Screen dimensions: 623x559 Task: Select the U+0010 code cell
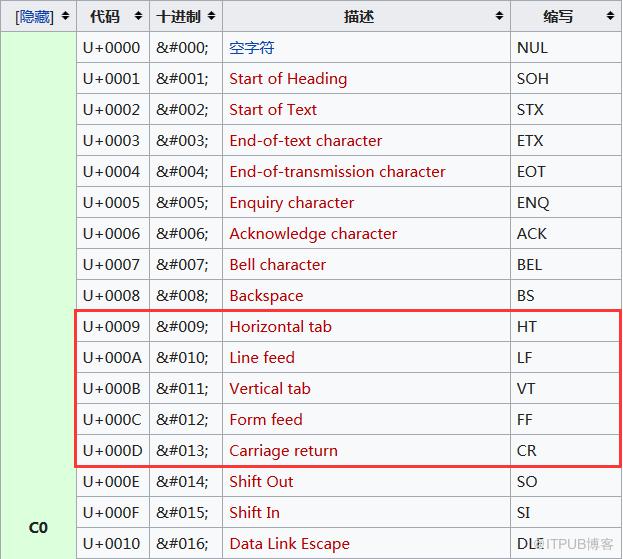pos(113,544)
